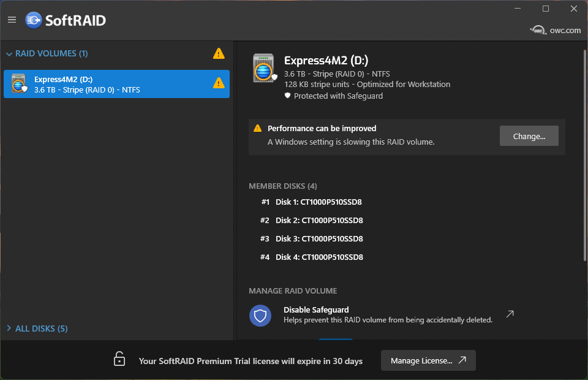588x380 pixels.
Task: Open the owc.com link
Action: [565, 31]
